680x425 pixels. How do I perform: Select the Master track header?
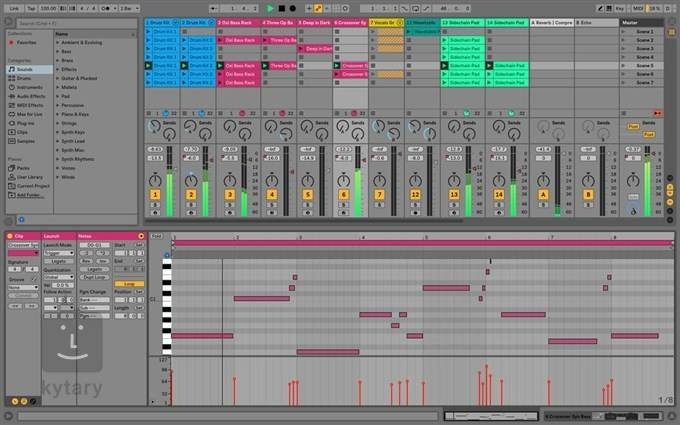point(641,23)
